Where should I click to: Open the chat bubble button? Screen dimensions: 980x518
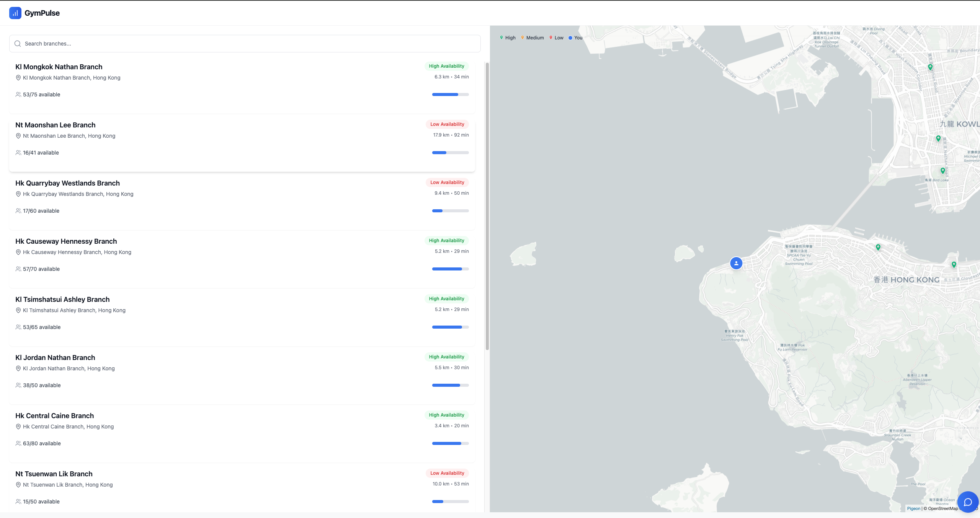[x=968, y=502]
